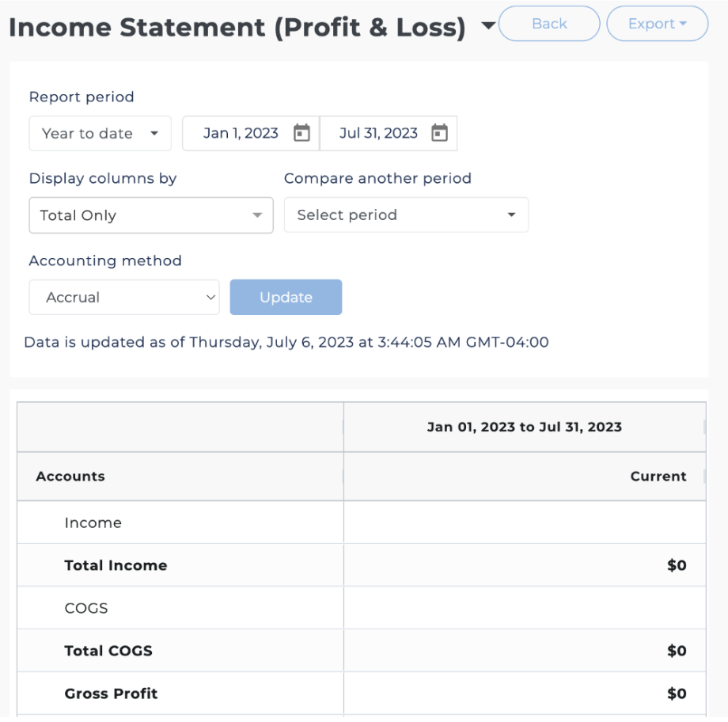Screen dimensions: 728x722
Task: Click the Jul 31, 2023 end date field
Action: [378, 134]
